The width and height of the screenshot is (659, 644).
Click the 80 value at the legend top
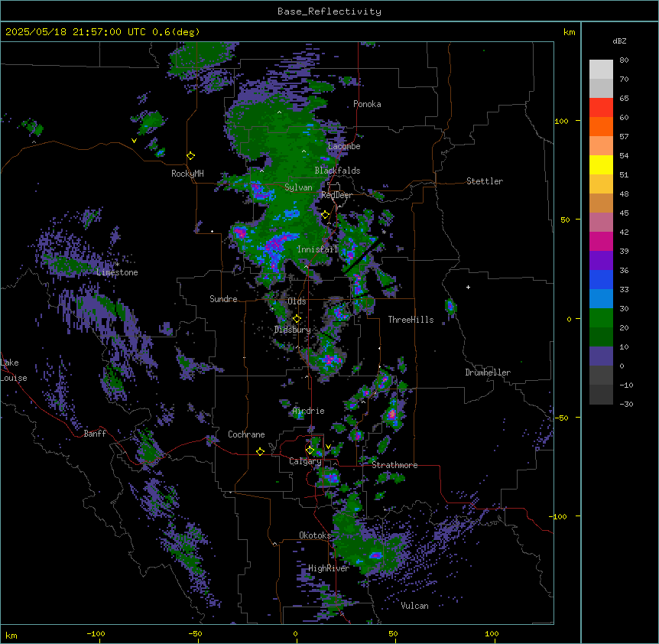click(624, 60)
